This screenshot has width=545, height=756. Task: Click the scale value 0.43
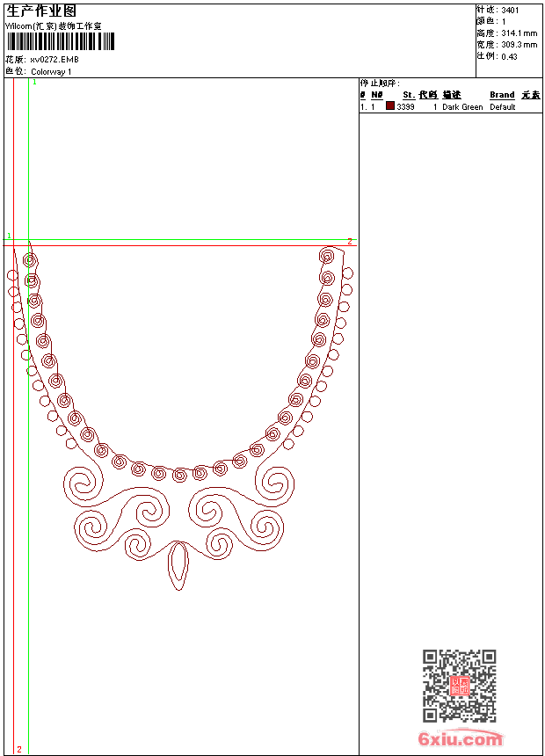point(509,56)
